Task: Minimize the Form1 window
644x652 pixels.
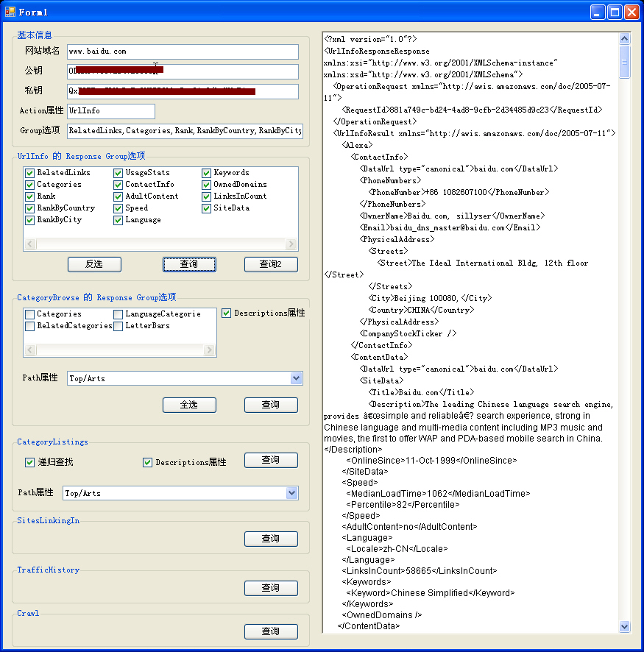Action: [x=598, y=12]
